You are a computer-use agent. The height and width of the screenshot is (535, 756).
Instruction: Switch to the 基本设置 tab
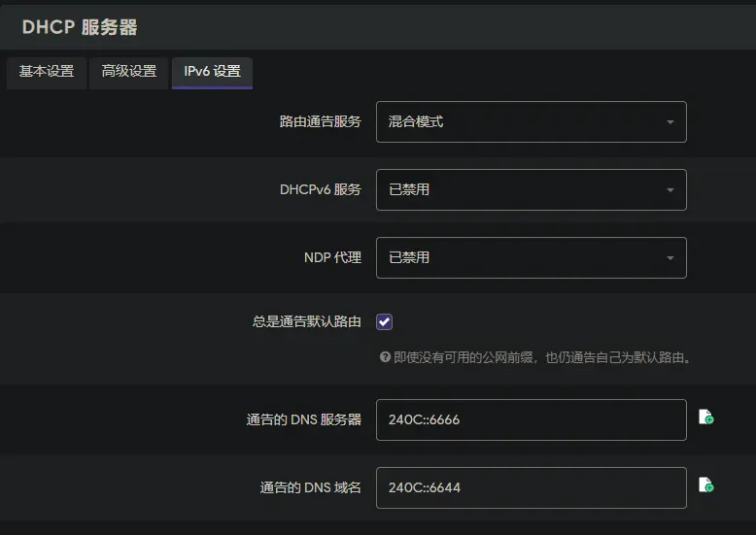click(46, 72)
